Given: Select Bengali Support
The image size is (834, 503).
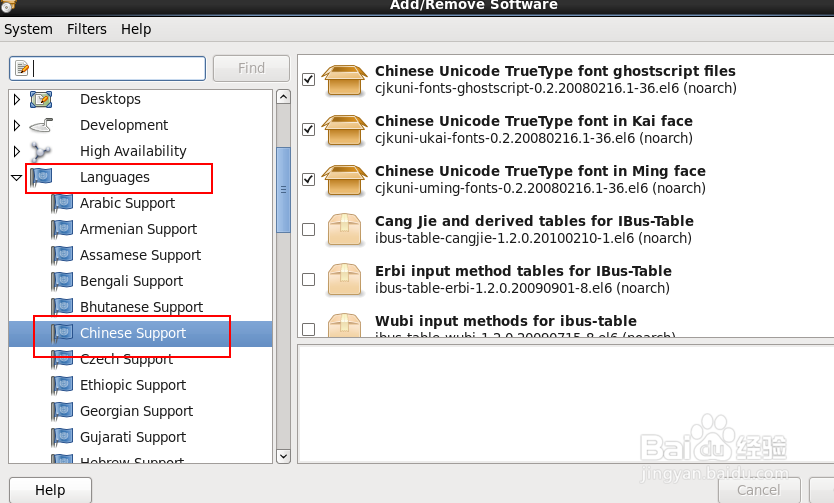Looking at the screenshot, I should tap(131, 282).
